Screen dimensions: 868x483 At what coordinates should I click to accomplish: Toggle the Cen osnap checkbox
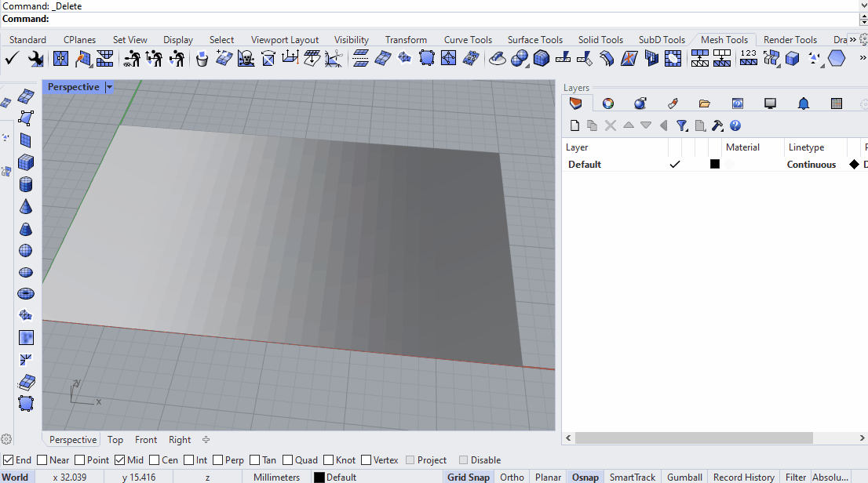click(x=155, y=459)
